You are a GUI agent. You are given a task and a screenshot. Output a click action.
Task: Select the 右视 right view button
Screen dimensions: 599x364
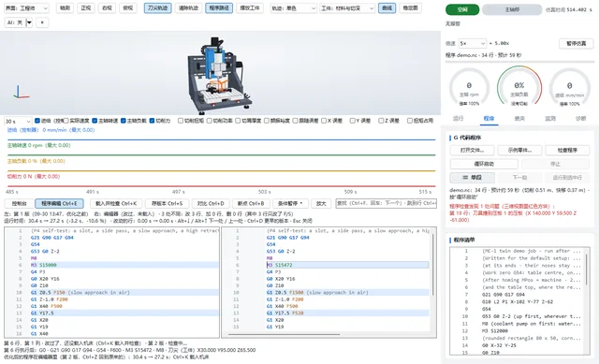(107, 8)
